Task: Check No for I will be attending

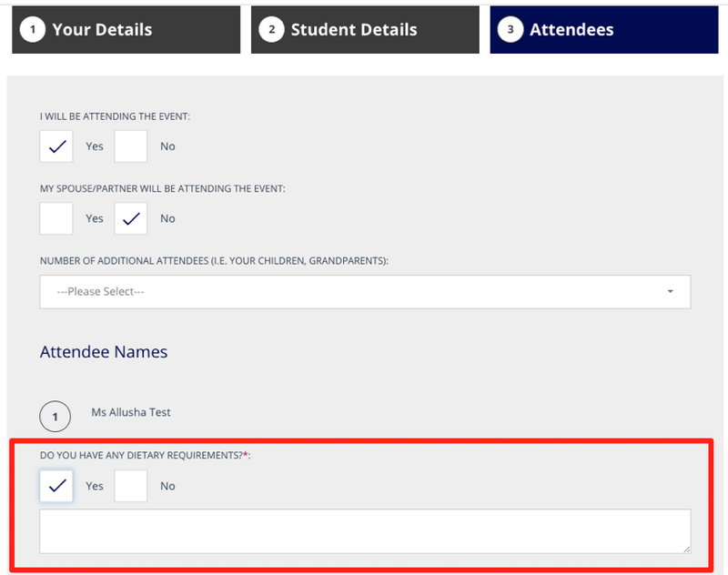Action: pos(130,146)
